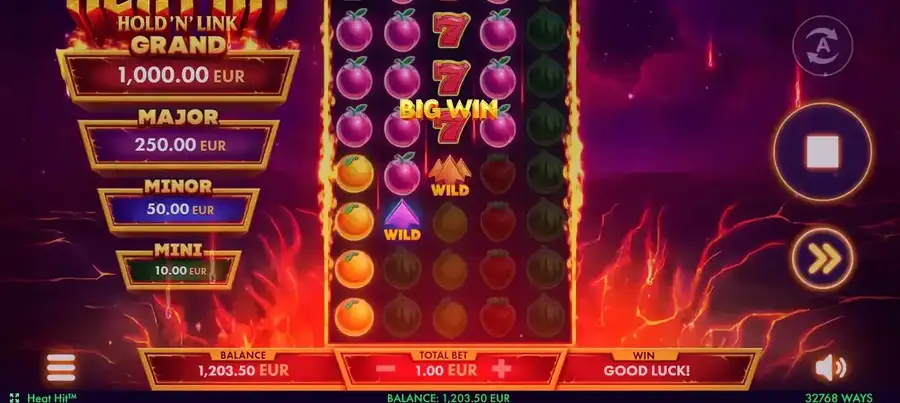
Task: Click the top red 7 symbol
Action: pos(451,30)
